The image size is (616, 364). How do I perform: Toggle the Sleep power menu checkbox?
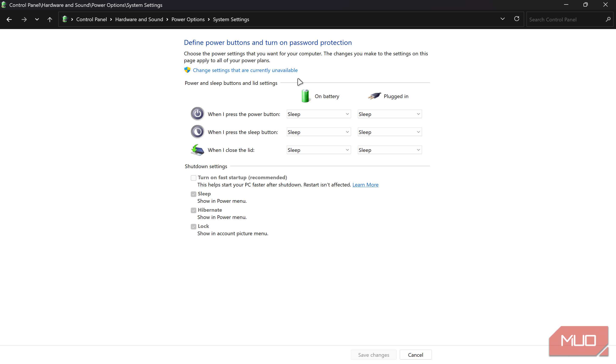point(194,194)
